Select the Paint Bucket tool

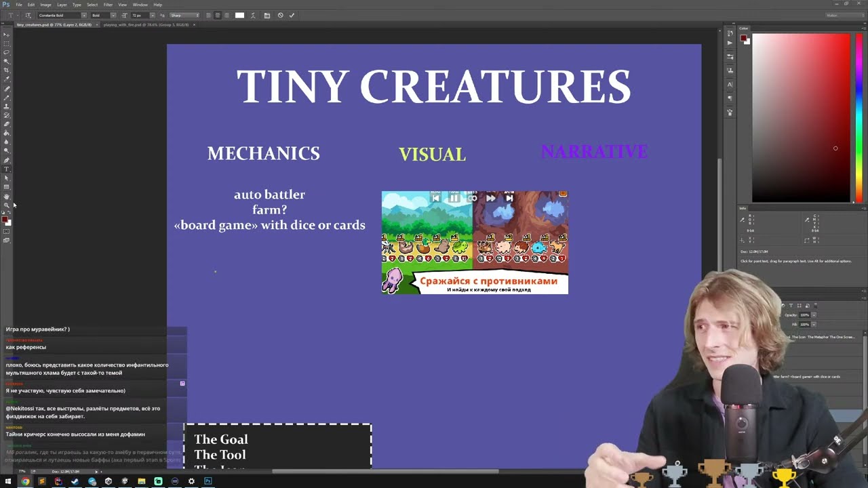7,133
